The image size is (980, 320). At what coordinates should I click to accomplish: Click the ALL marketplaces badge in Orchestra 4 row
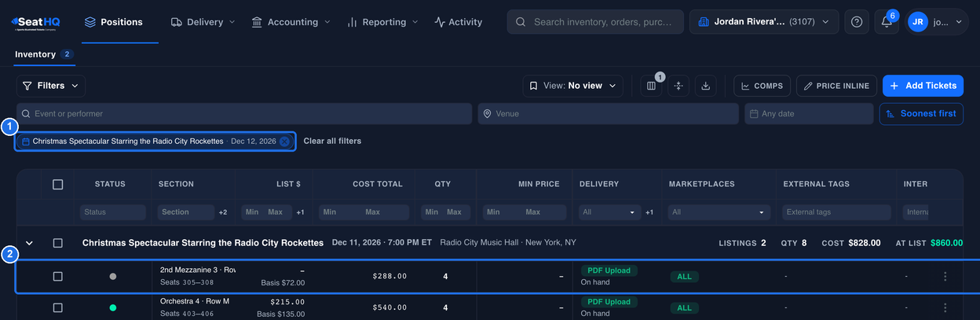(x=685, y=308)
